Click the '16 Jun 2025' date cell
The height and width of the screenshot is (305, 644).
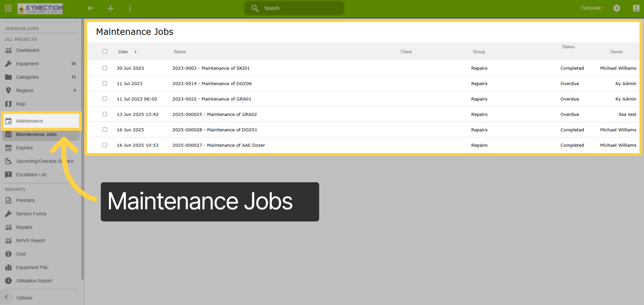[x=130, y=130]
